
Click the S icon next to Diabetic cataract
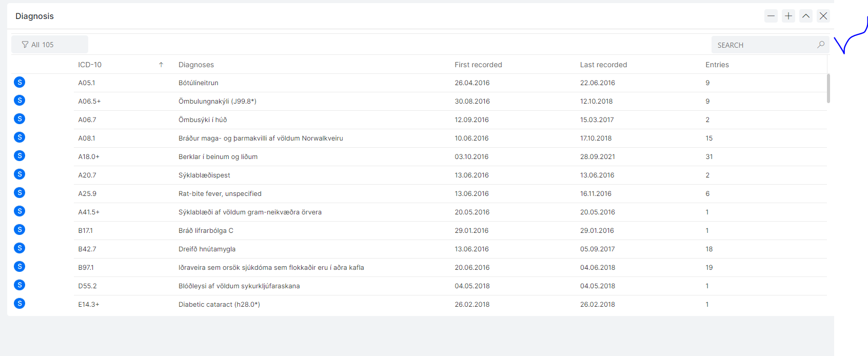click(x=19, y=304)
